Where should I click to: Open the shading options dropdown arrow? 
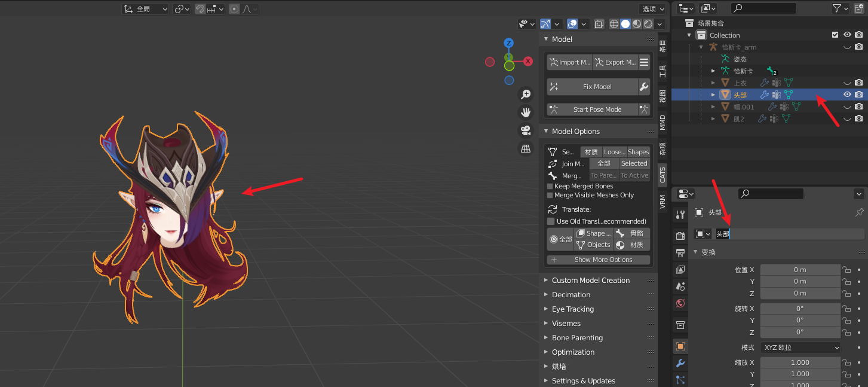tap(660, 24)
